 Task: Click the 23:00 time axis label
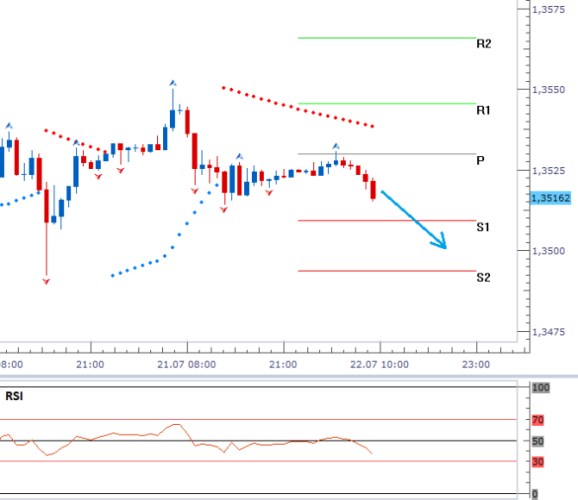476,365
